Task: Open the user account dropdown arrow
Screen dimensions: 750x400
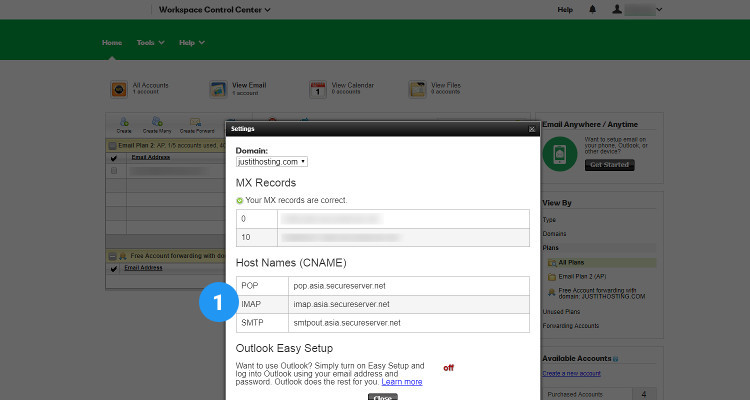Action: click(659, 10)
